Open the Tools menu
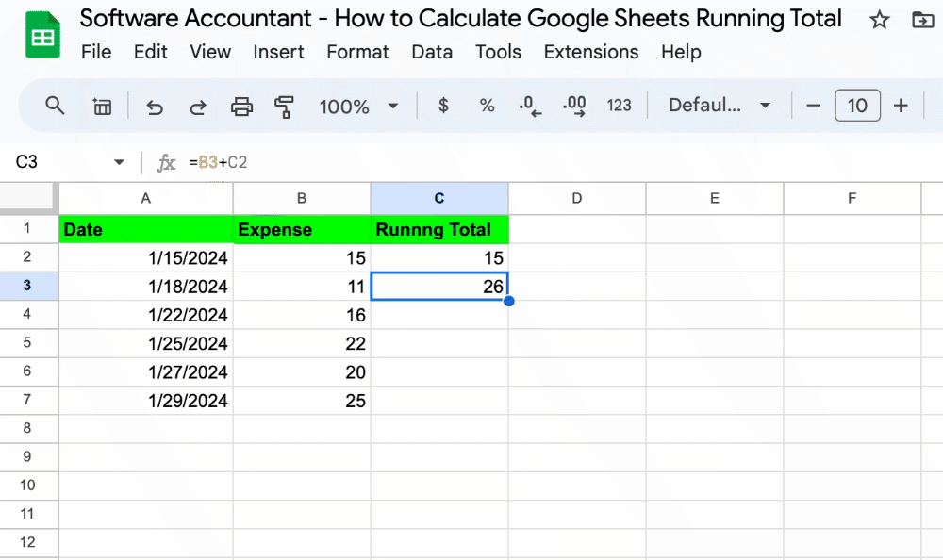Screen dimensions: 943x560 tap(498, 53)
